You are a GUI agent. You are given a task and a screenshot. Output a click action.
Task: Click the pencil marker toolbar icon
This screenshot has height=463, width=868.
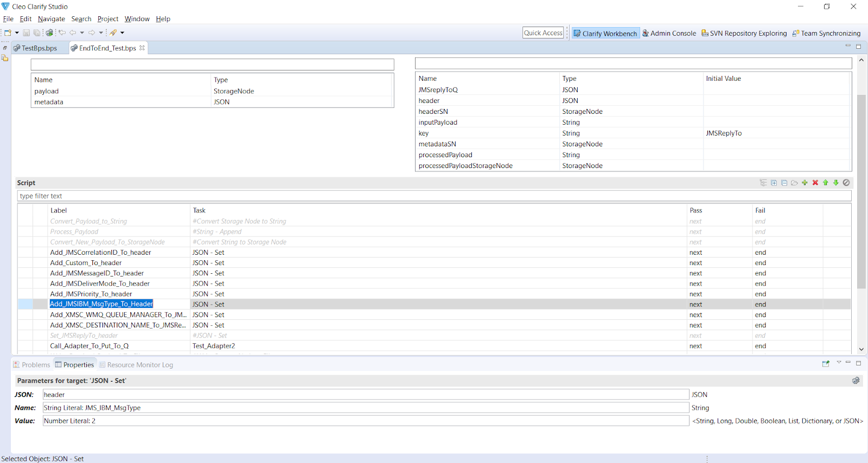(113, 33)
